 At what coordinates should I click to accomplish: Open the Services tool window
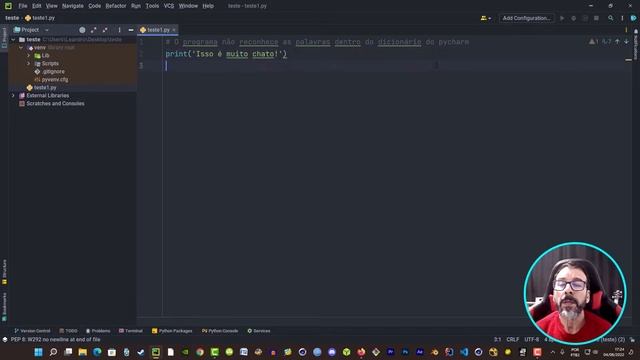pyautogui.click(x=259, y=331)
